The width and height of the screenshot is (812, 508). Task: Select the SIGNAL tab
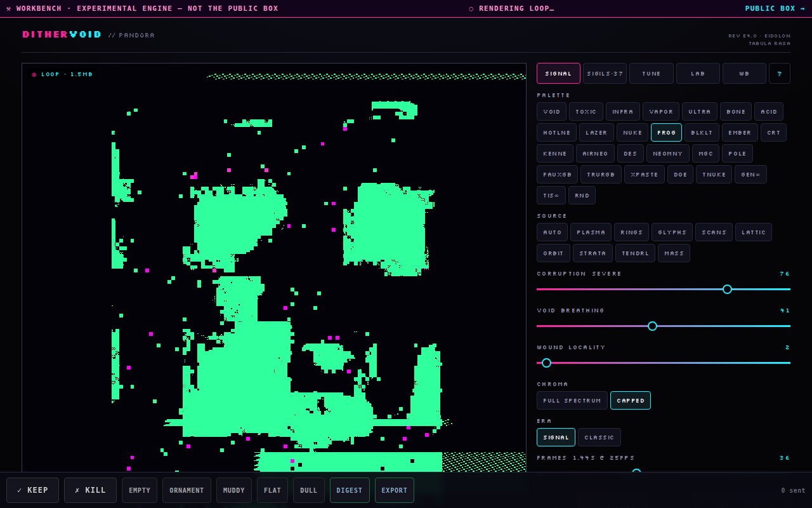coord(558,74)
